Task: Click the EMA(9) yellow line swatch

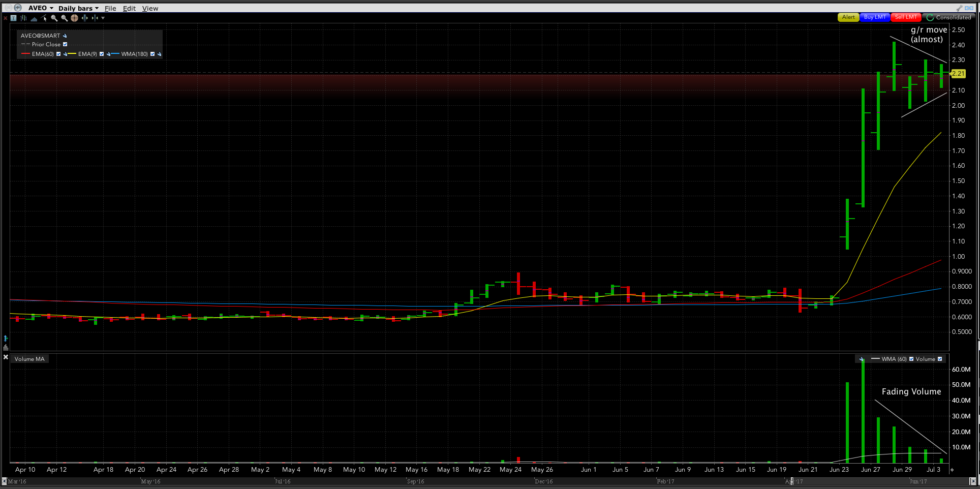Action: (x=72, y=54)
